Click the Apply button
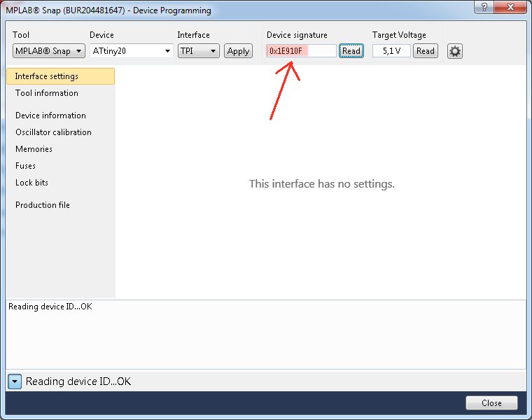The height and width of the screenshot is (420, 532). [x=238, y=51]
